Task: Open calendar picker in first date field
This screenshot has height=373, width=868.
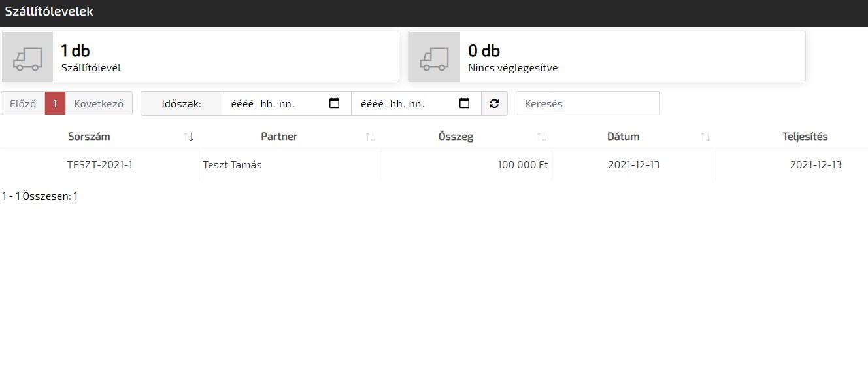Action: point(334,103)
